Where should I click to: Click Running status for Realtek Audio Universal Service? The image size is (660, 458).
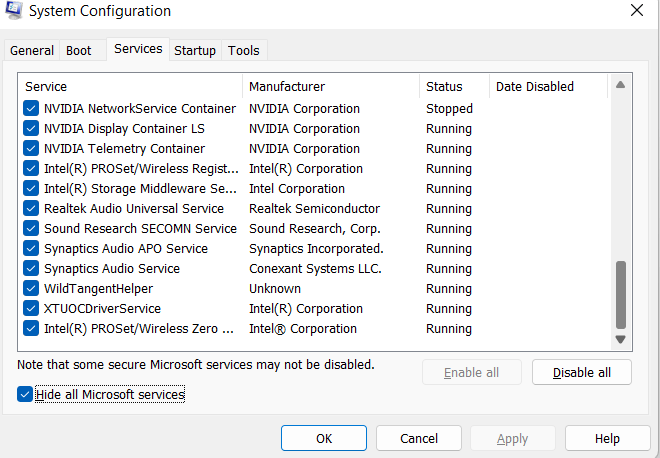coord(449,208)
